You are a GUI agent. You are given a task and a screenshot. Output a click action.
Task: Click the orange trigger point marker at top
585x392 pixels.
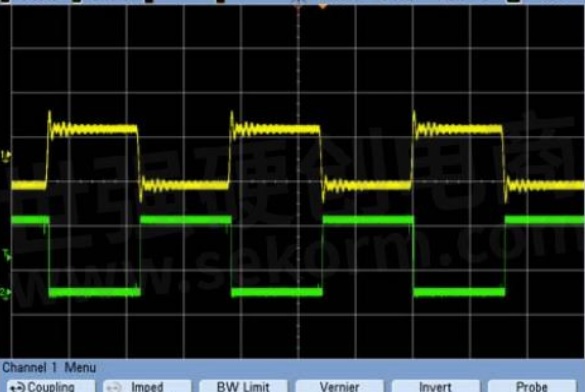tap(323, 6)
